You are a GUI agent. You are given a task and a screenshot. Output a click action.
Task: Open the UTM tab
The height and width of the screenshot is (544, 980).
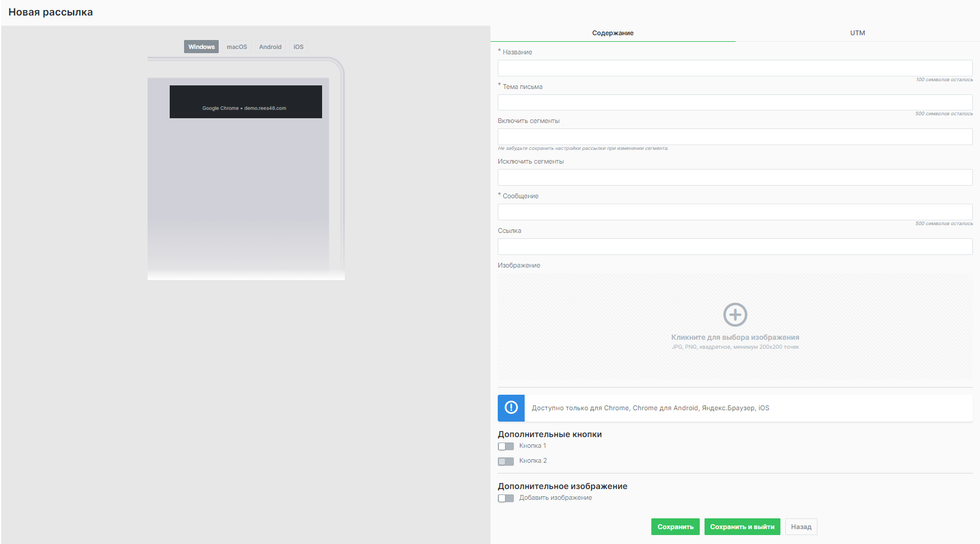click(857, 33)
